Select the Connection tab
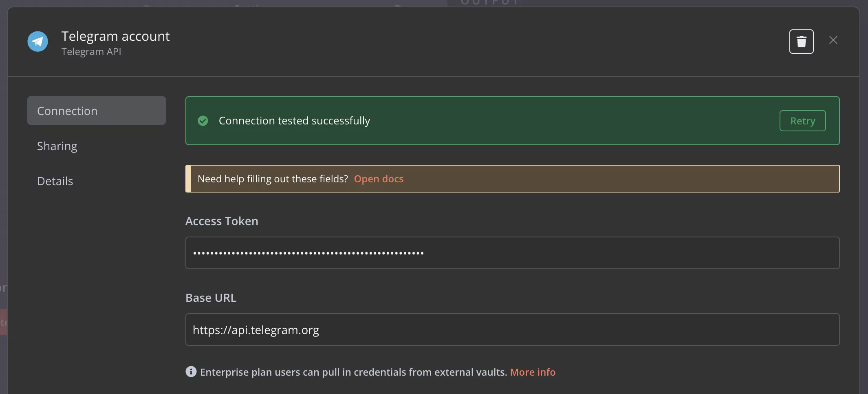 click(x=97, y=111)
